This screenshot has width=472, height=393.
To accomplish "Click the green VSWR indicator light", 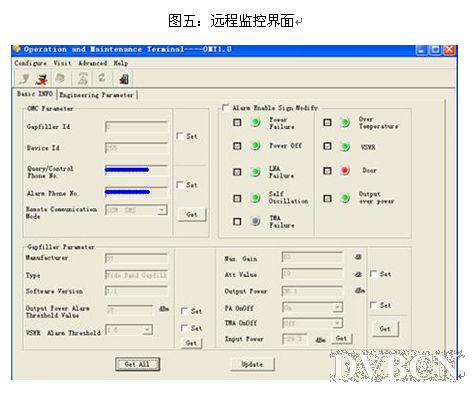I will tap(345, 146).
